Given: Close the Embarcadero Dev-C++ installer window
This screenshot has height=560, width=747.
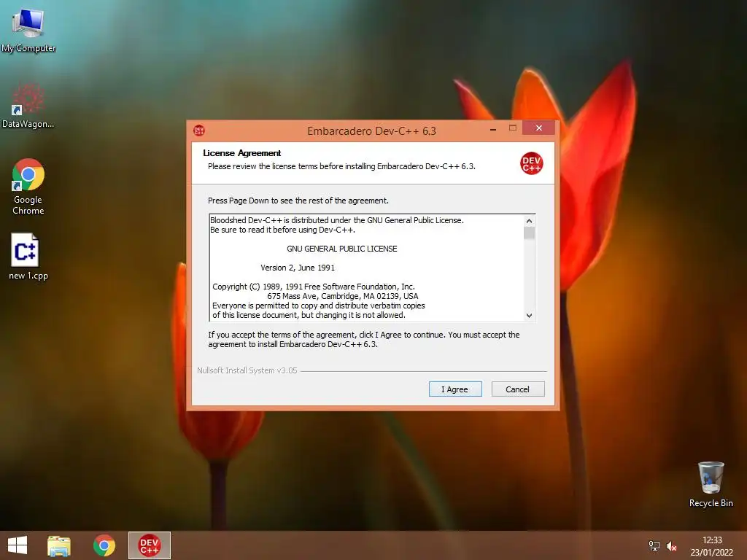Looking at the screenshot, I should point(539,128).
